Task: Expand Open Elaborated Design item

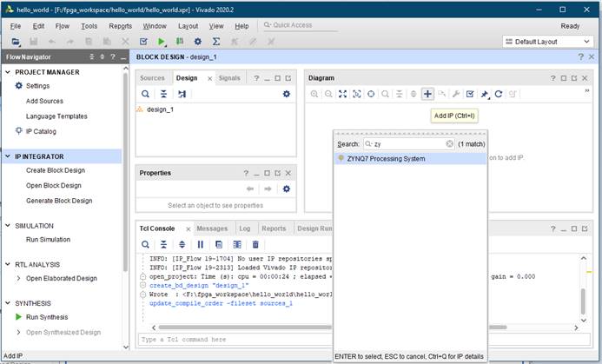Action: tap(19, 278)
